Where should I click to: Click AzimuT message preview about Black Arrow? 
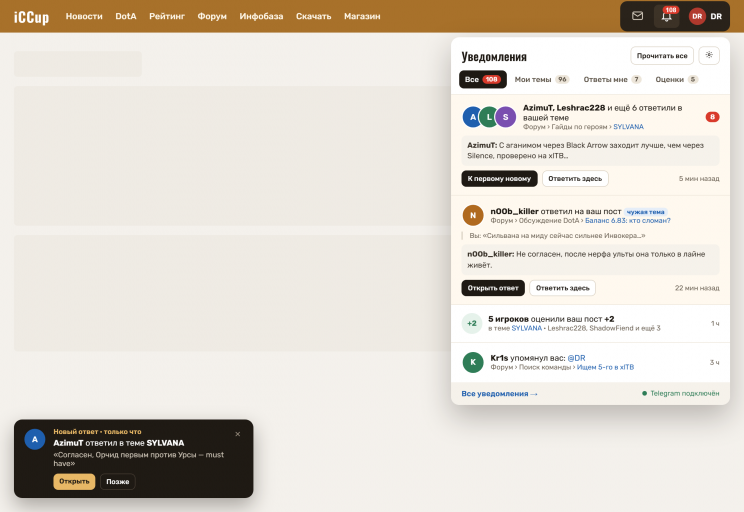click(590, 150)
